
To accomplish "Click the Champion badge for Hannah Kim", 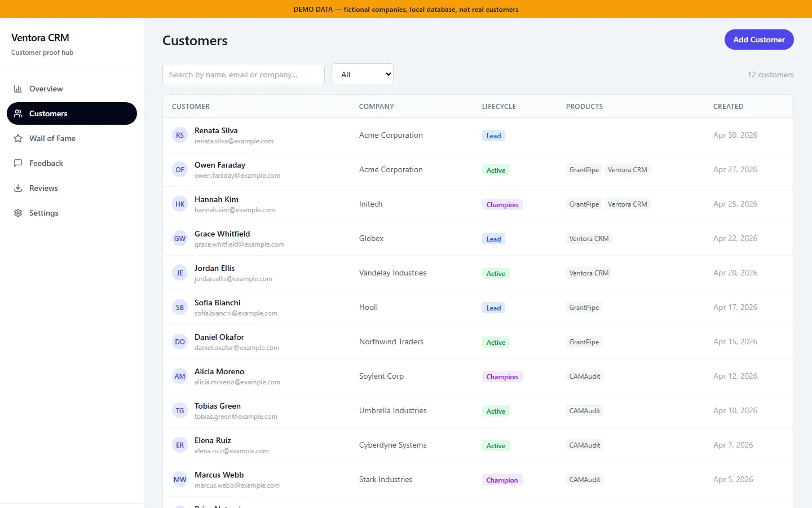I will click(502, 204).
